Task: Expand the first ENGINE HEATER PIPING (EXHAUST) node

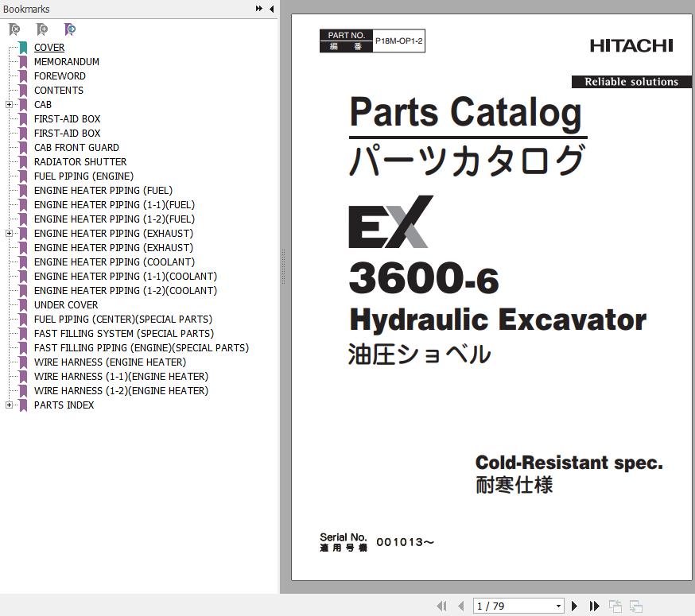Action: (x=9, y=233)
